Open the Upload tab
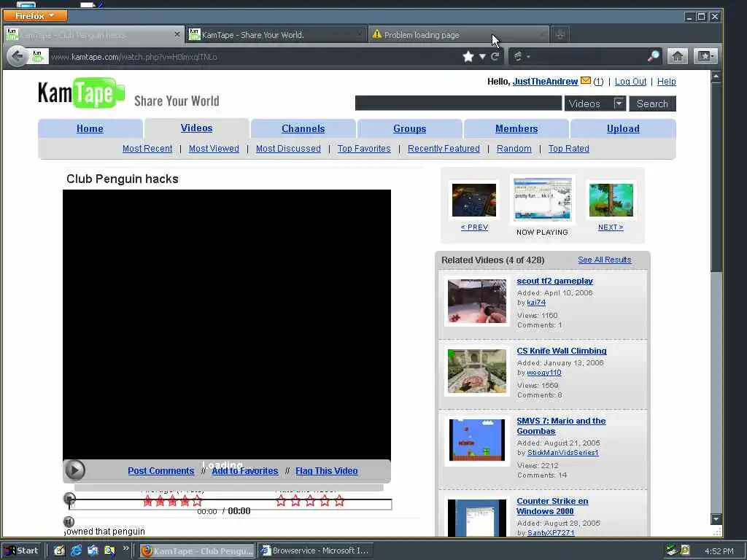This screenshot has height=560, width=747. tap(623, 128)
